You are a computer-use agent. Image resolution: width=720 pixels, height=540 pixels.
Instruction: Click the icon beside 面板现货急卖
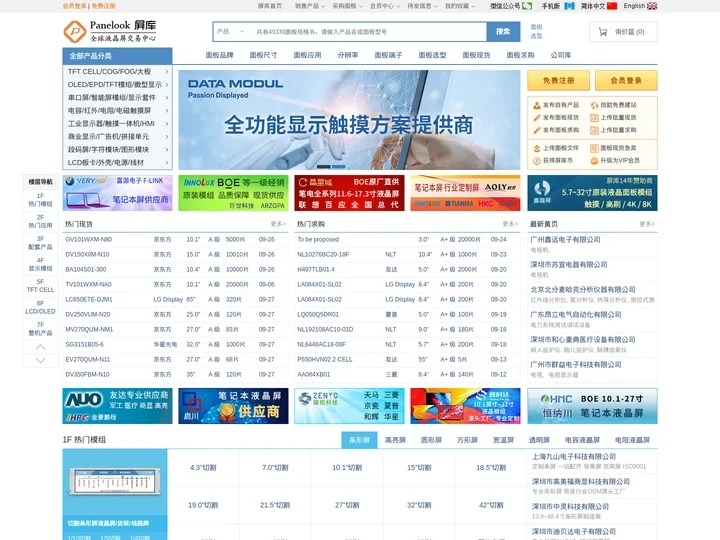(594, 148)
